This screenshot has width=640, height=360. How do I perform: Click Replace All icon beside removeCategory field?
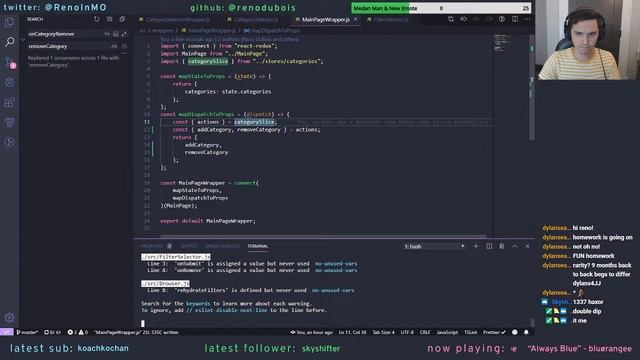(x=124, y=47)
